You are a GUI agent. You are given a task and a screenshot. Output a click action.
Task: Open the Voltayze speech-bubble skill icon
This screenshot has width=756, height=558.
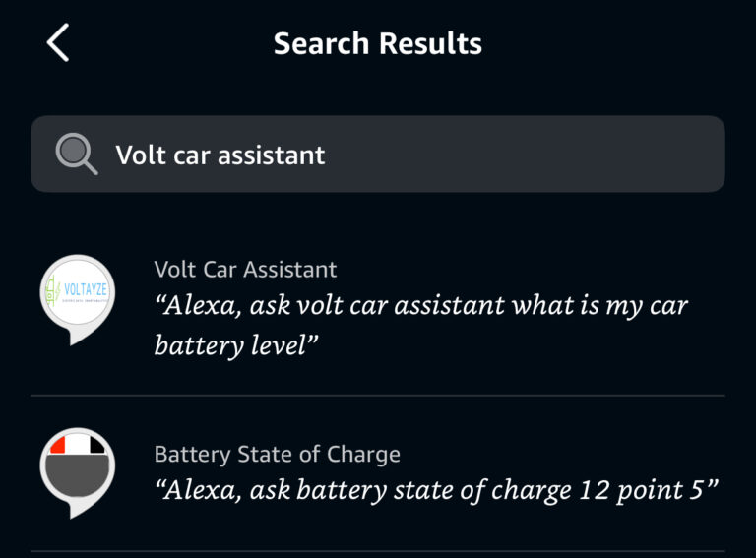(x=78, y=298)
